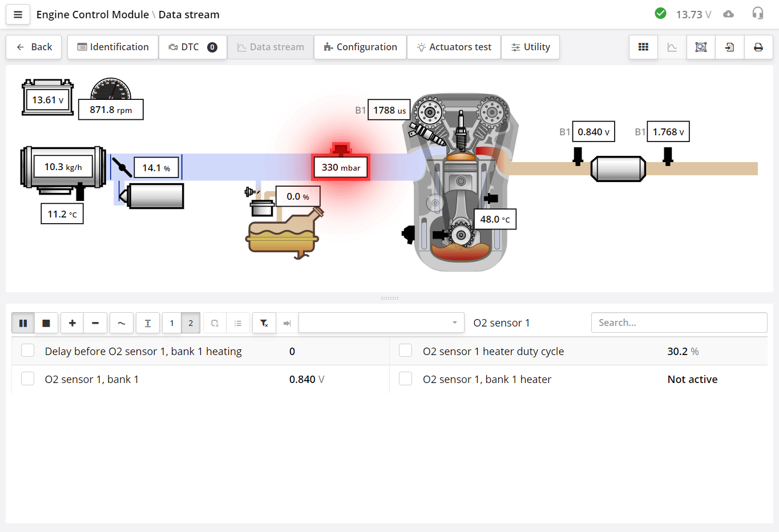Click inside the Search field
Image resolution: width=779 pixels, height=532 pixels.
click(x=679, y=323)
